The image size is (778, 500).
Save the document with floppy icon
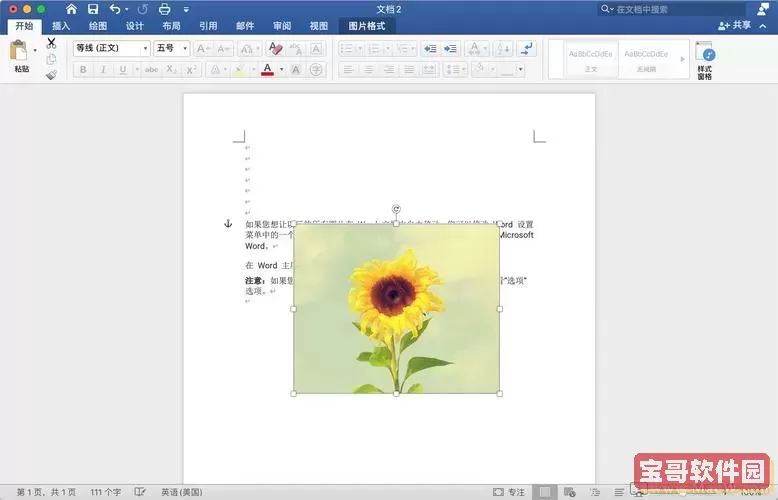click(x=93, y=9)
